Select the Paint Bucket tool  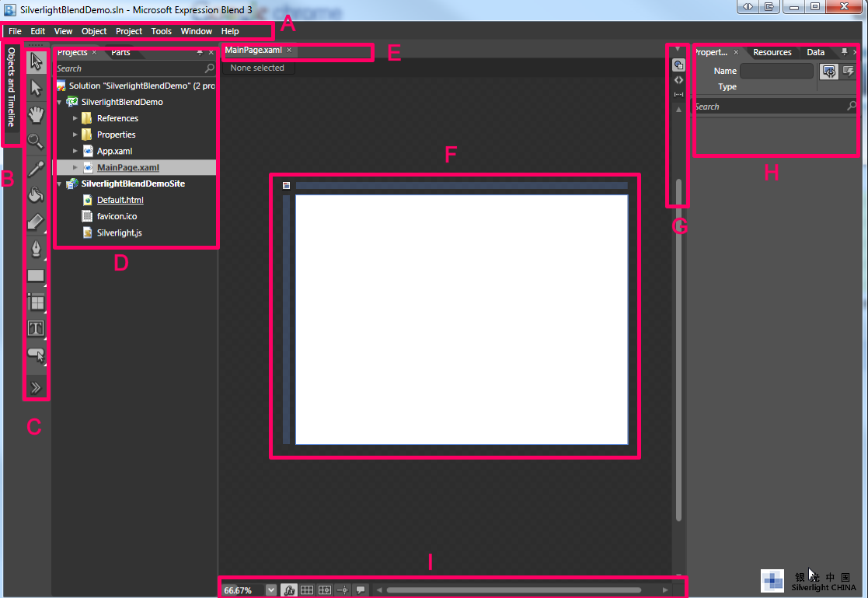tap(36, 194)
